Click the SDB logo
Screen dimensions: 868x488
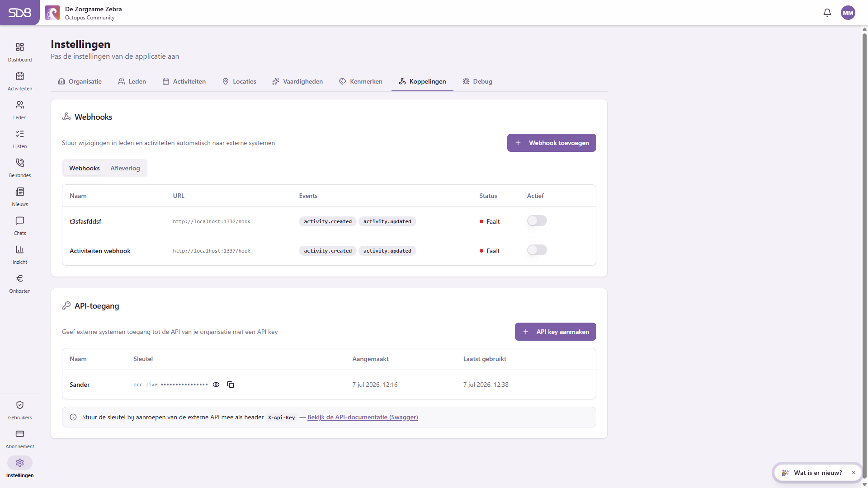click(x=20, y=13)
